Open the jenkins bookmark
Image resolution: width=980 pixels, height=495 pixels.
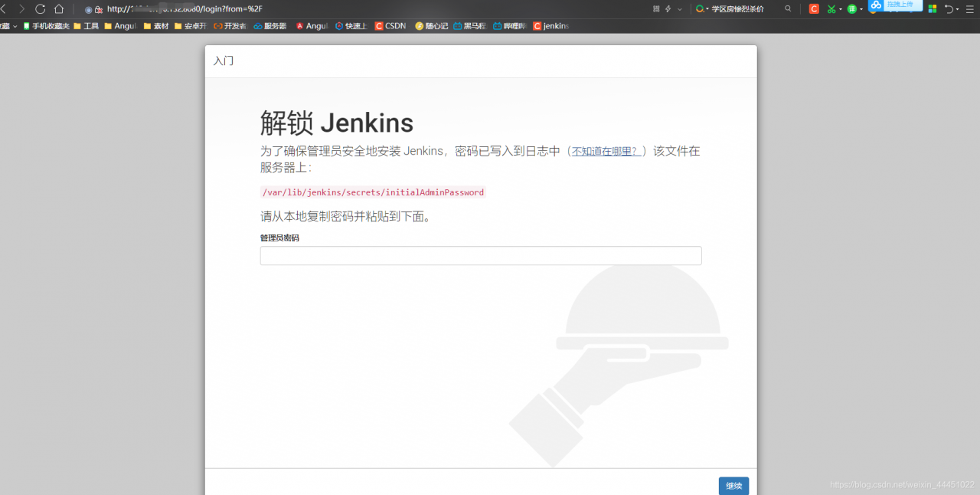(551, 26)
